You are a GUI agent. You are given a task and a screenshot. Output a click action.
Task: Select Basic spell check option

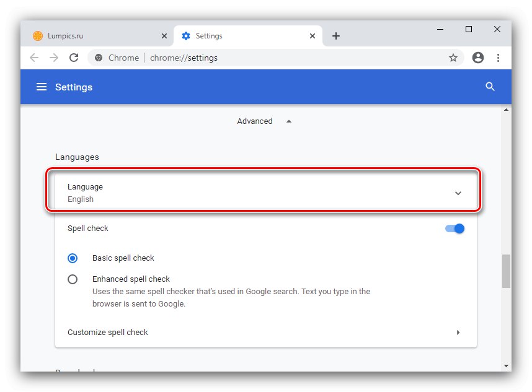(x=73, y=258)
